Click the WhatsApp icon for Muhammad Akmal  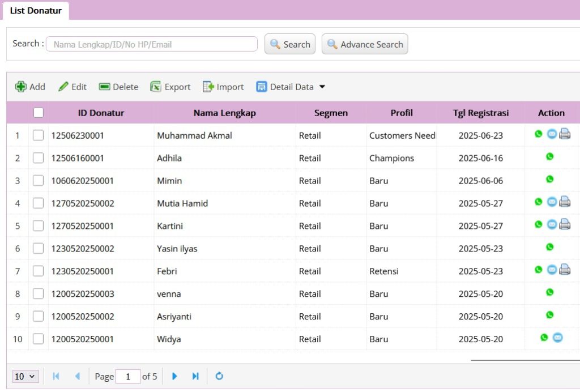(x=538, y=134)
